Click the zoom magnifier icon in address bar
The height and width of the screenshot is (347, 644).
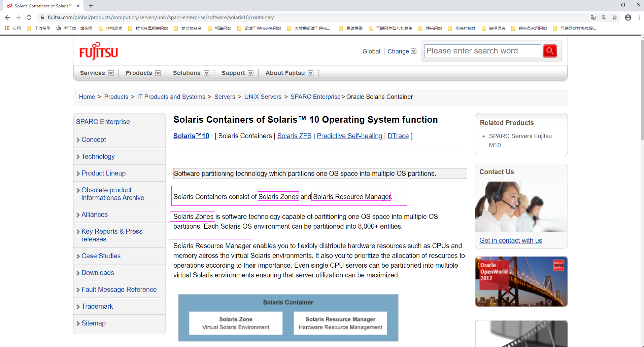(604, 17)
